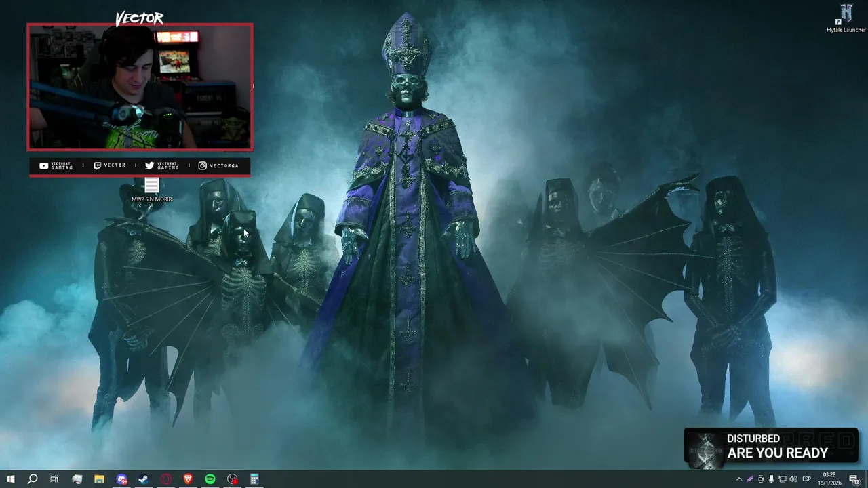Select the Hytale Launcher desktop shortcut
Screen dimensions: 868x488
click(846, 19)
